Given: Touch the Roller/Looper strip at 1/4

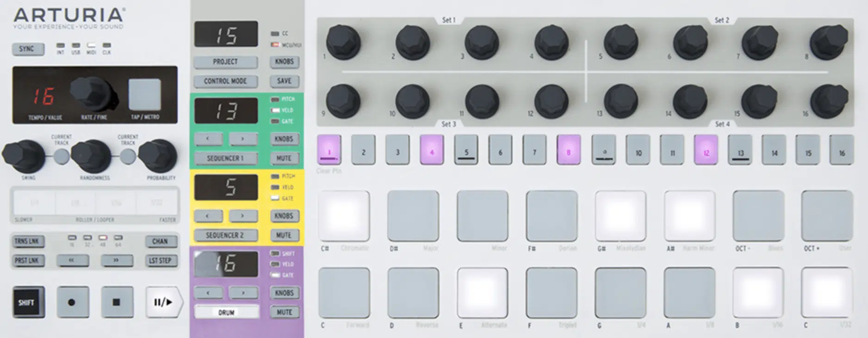Looking at the screenshot, I should click(x=34, y=203).
